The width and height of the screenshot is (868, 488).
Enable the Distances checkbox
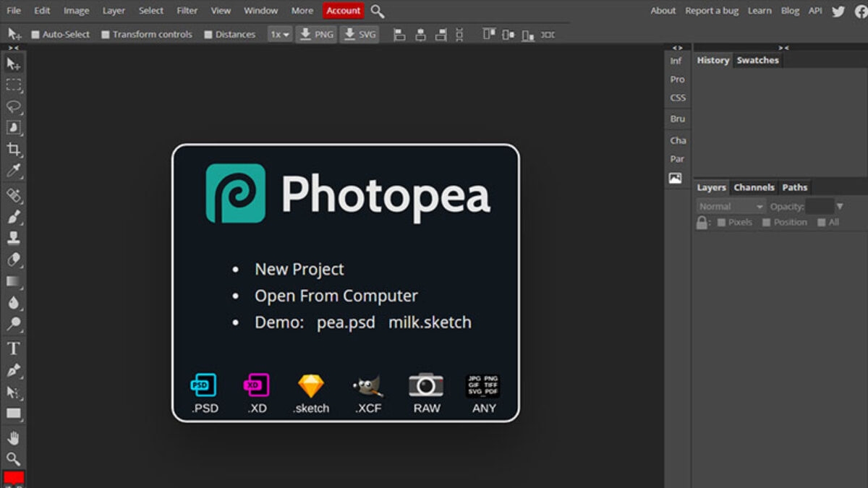coord(208,35)
